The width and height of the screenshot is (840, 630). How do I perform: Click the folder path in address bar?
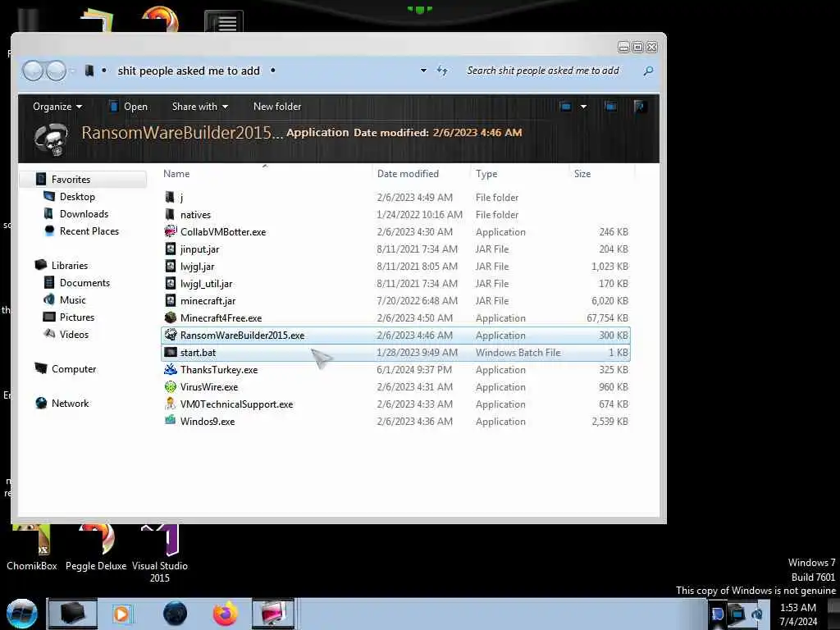[x=189, y=71]
